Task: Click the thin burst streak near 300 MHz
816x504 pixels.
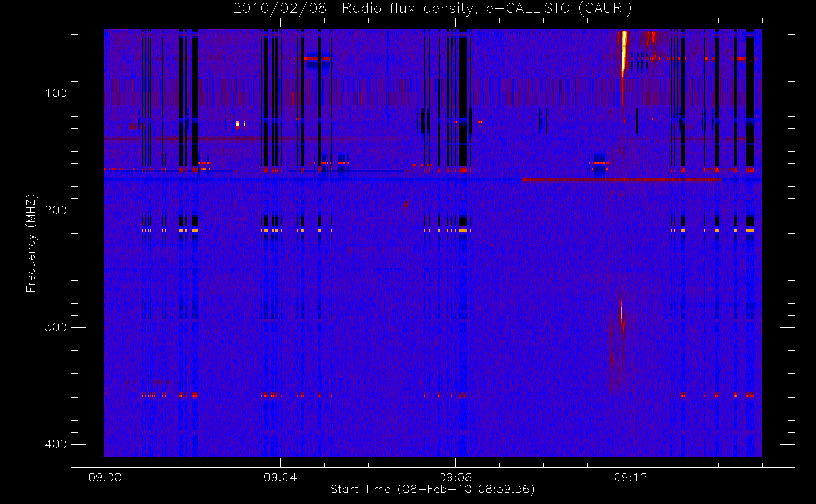Action: 622,315
